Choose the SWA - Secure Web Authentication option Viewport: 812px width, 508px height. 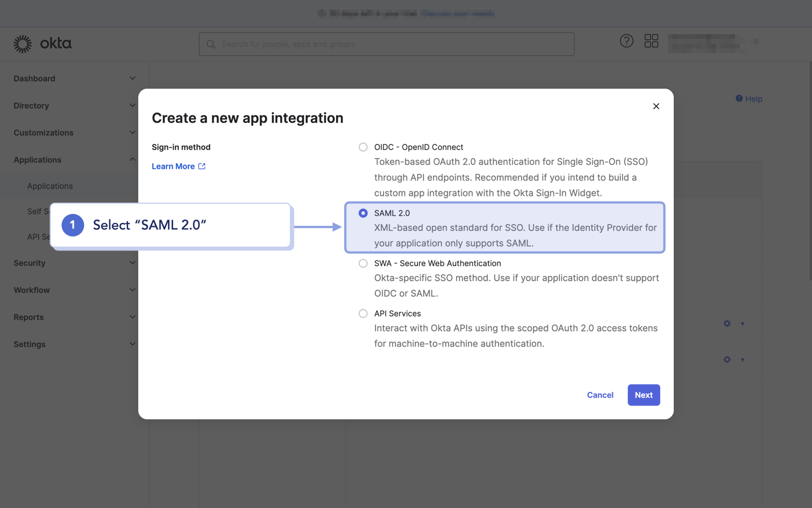(363, 263)
